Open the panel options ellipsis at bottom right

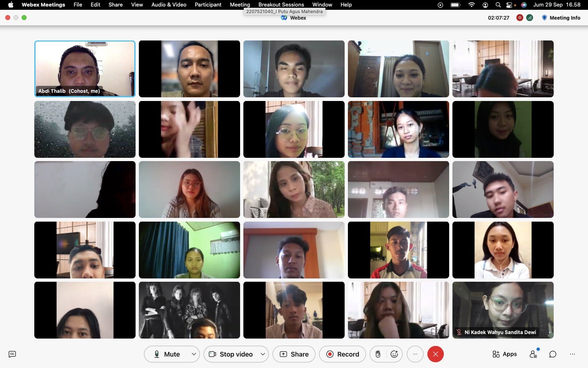572,354
